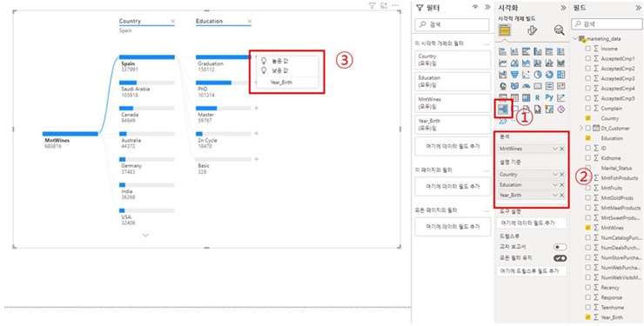Toggle filter pane eye visibility icon
644x326 pixels.
(x=475, y=7)
